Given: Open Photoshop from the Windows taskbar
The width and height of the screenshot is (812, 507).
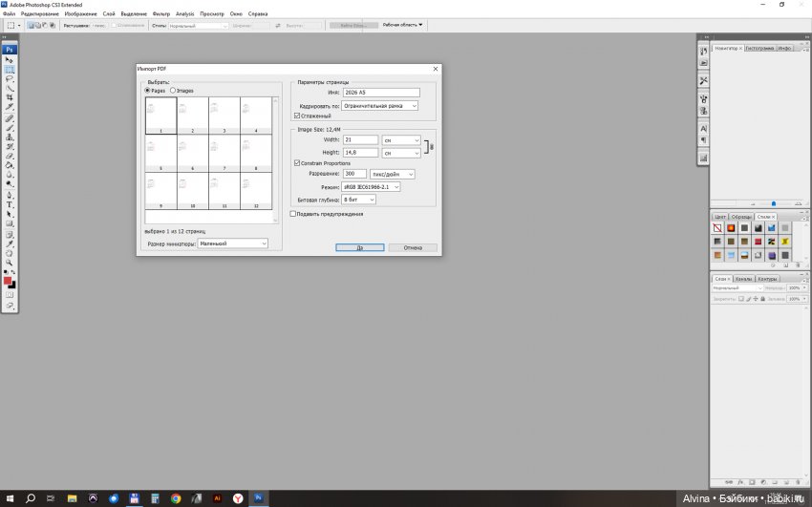Looking at the screenshot, I should [260, 497].
